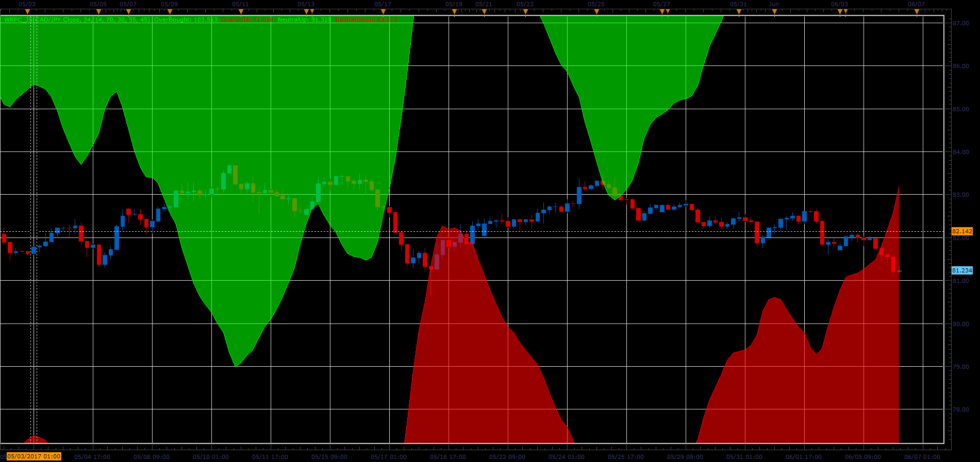Viewport: 980px width, 462px height.
Task: Click the orange day marker under 05/31
Action: tap(739, 11)
